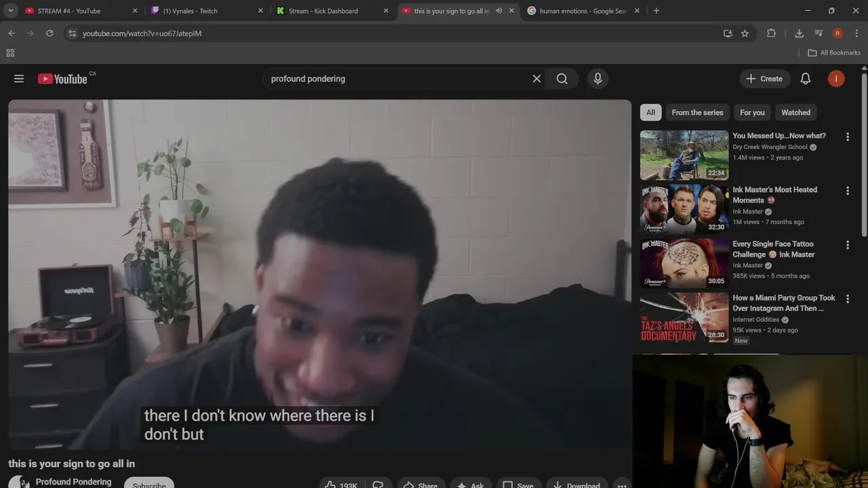Open options for You Messed Up video

(847, 137)
